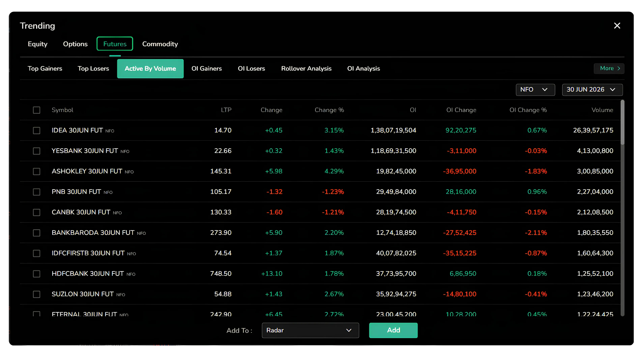Open Rollover Analysis

click(306, 69)
